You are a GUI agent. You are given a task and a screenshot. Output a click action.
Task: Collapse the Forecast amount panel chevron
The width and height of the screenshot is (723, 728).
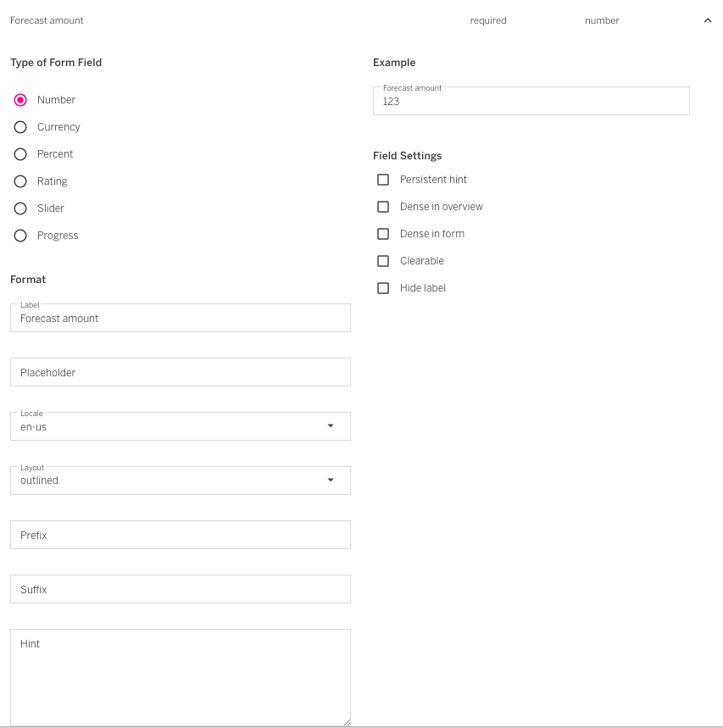(708, 21)
